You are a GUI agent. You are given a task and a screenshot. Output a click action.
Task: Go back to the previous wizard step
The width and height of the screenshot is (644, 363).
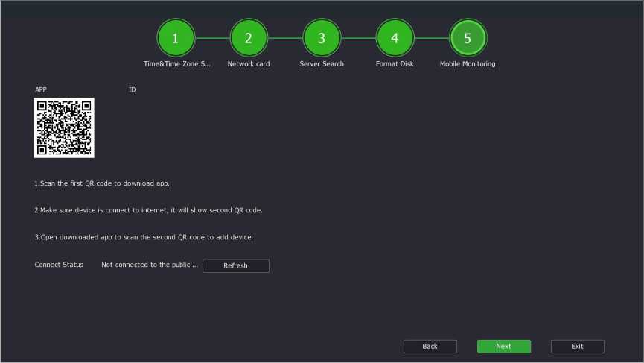430,346
